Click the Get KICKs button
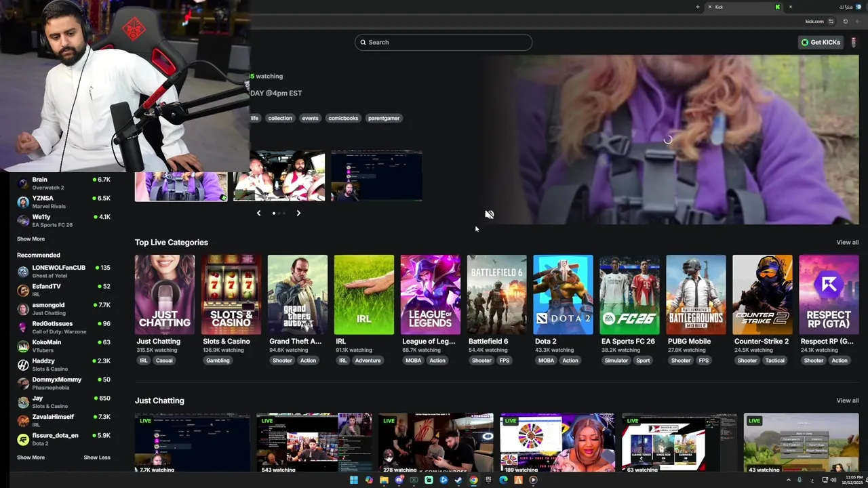The image size is (868, 488). pos(821,42)
